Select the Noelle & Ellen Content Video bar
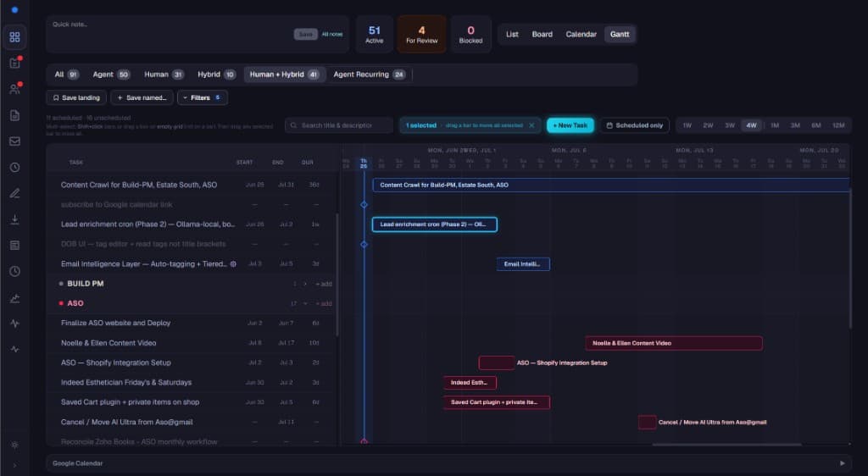The width and height of the screenshot is (868, 476). point(674,343)
